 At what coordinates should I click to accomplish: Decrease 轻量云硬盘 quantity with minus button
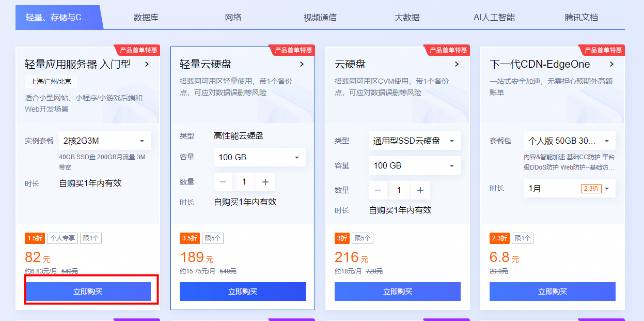(x=223, y=182)
